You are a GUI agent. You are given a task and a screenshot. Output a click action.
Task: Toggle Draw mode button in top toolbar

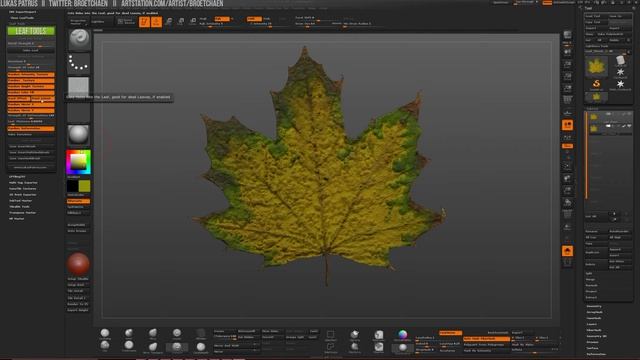(x=156, y=21)
